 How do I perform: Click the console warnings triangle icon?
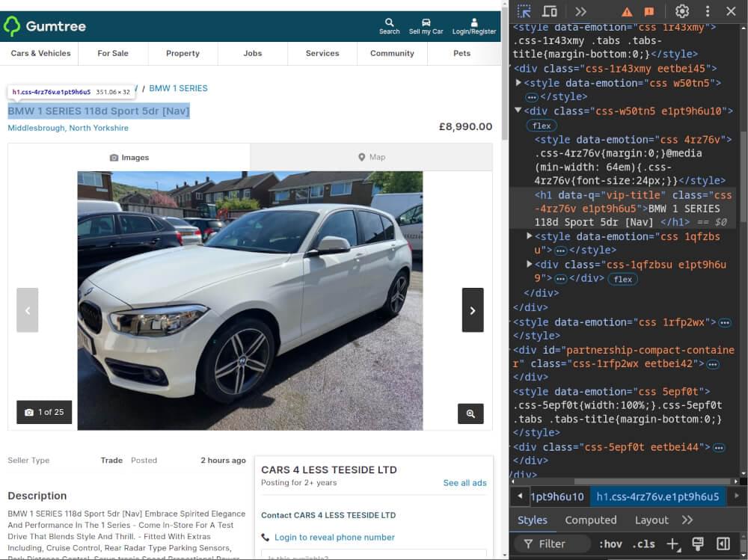[x=627, y=12]
